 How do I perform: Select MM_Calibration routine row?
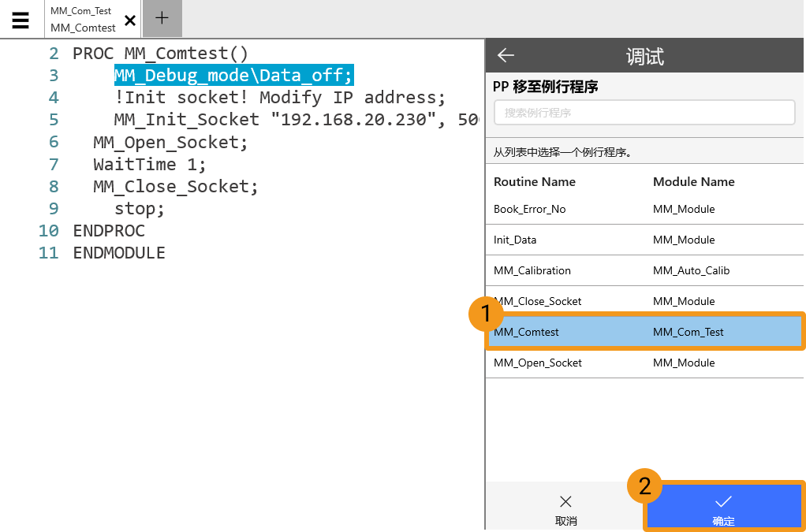click(644, 270)
